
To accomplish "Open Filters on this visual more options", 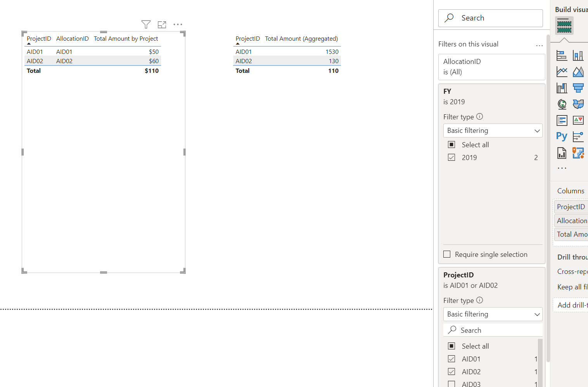I will (x=539, y=45).
